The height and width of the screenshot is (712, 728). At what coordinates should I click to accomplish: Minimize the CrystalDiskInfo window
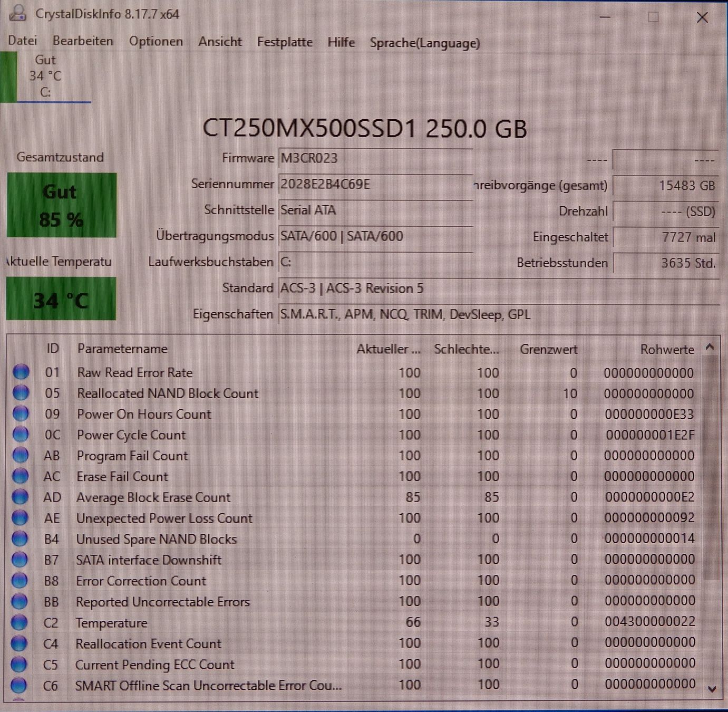(x=605, y=17)
